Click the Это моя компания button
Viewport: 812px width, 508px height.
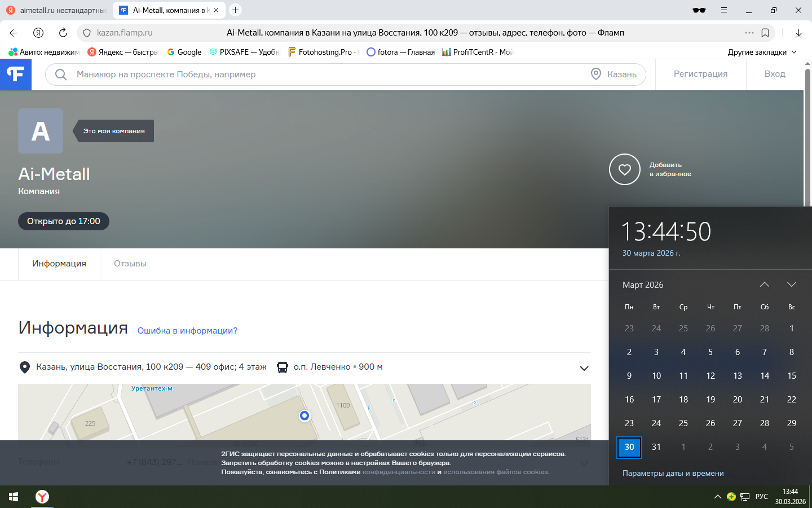[x=114, y=131]
